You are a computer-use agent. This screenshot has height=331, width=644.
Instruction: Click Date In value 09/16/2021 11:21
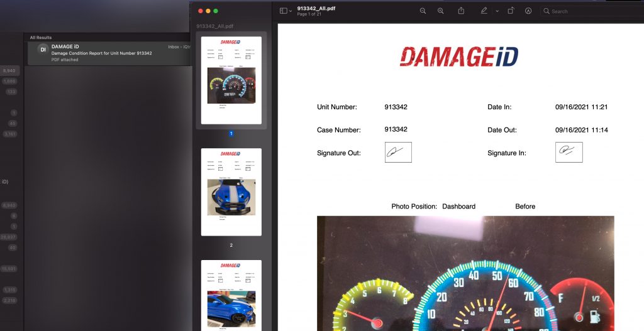click(582, 107)
